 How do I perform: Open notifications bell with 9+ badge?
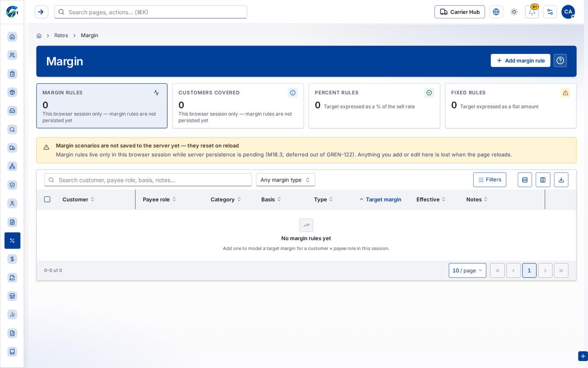[x=532, y=12]
